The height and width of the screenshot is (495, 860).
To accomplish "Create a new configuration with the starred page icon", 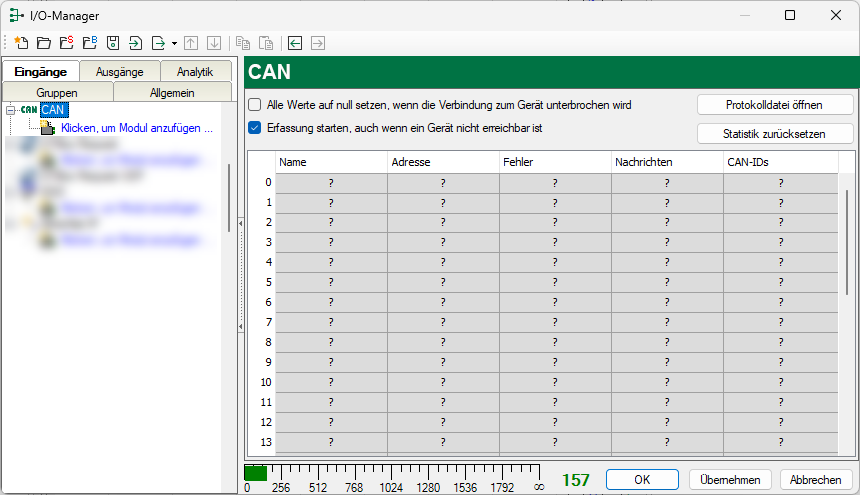I will (x=21, y=43).
